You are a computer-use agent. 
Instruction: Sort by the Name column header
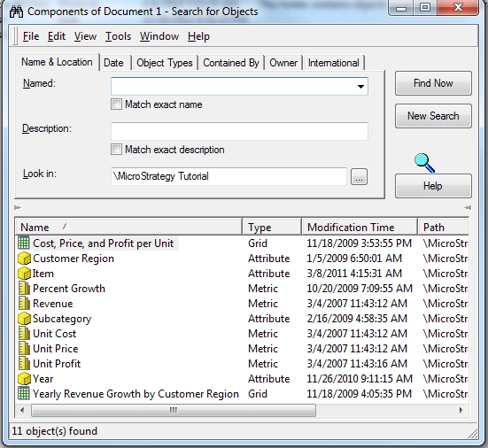tap(128, 228)
